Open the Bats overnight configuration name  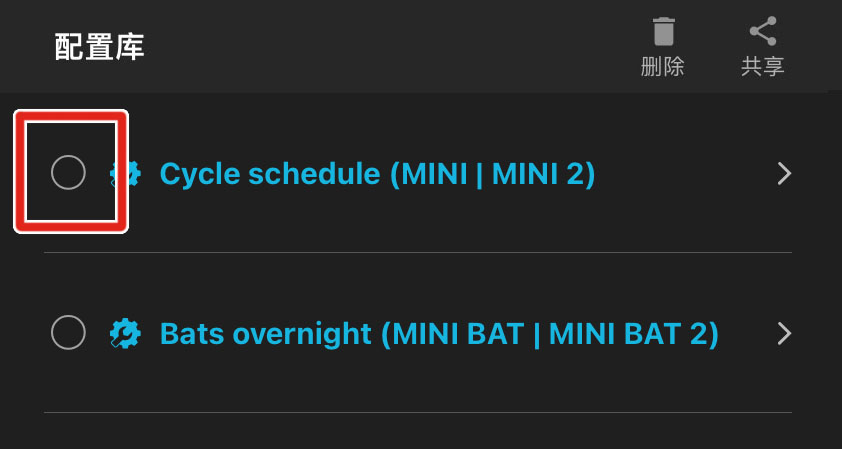(x=268, y=333)
